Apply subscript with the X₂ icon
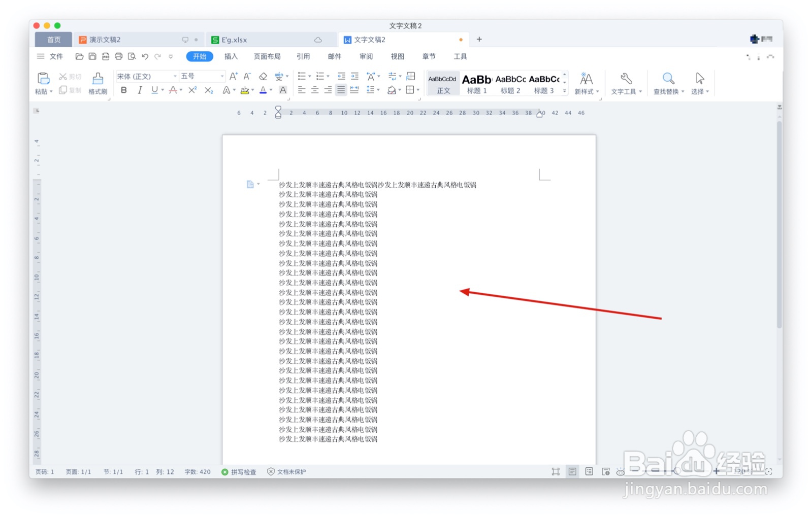The height and width of the screenshot is (517, 812). click(x=208, y=90)
